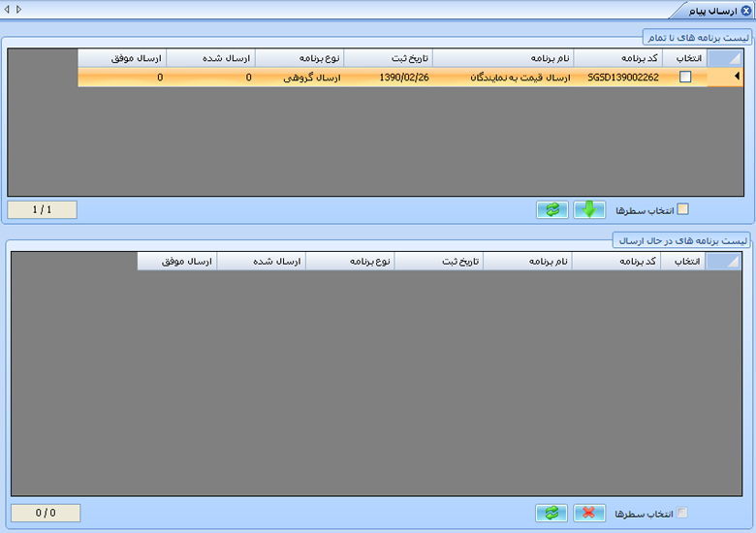Click the top grid select-all corner cell
756x533 pixels.
(x=725, y=58)
